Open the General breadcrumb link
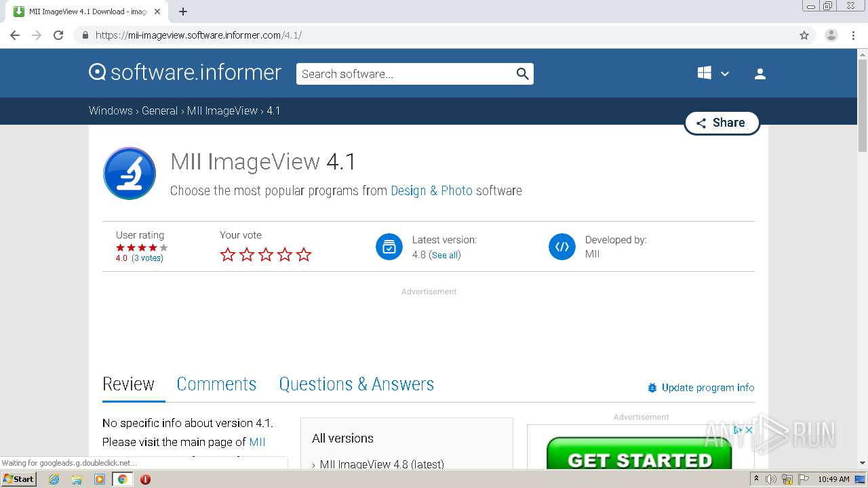Viewport: 868px width, 488px height. [159, 110]
